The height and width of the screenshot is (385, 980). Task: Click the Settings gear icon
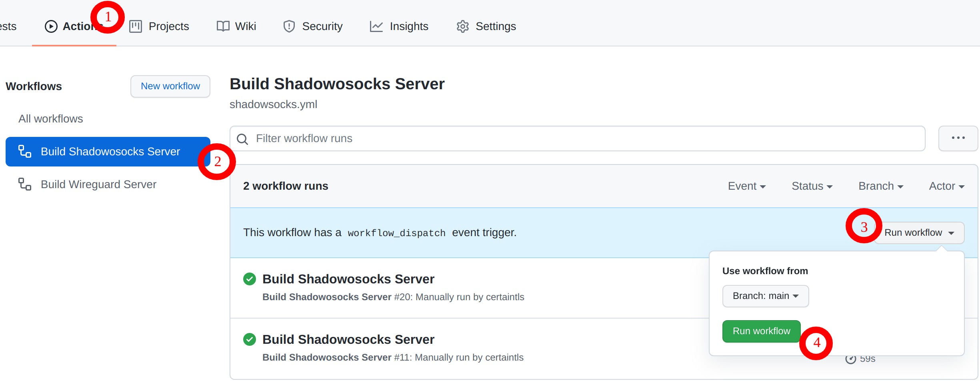[463, 26]
